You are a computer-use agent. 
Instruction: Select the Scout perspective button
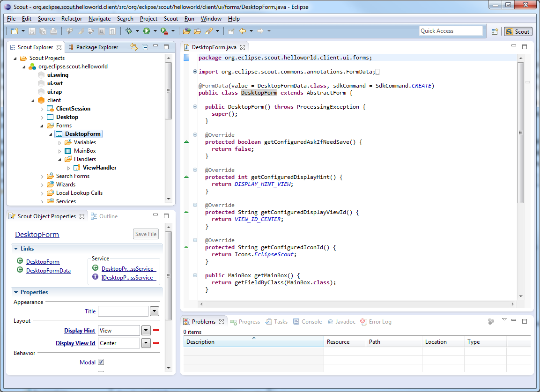tap(518, 31)
